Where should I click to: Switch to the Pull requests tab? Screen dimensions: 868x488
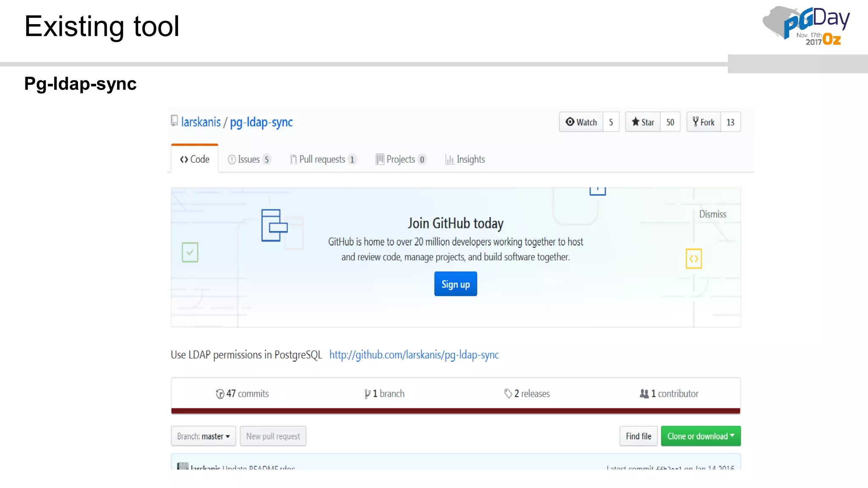click(x=323, y=159)
